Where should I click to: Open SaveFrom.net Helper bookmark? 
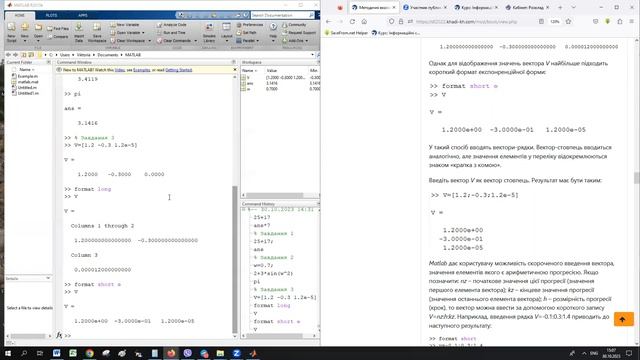(347, 33)
